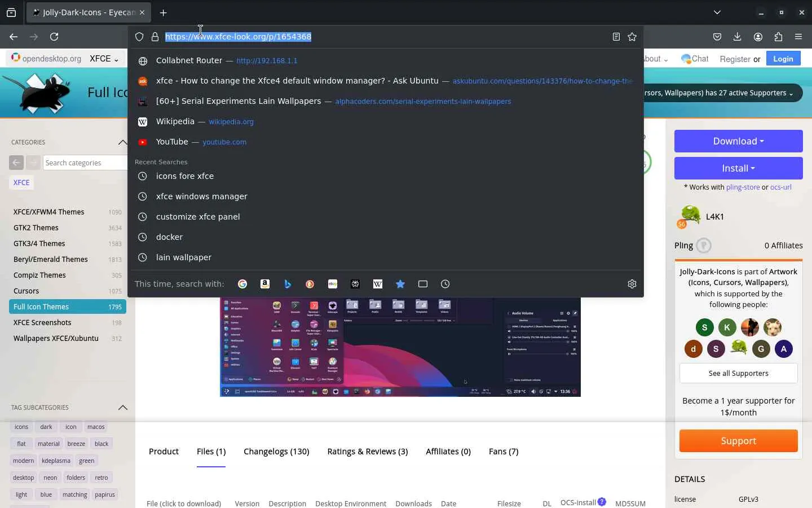Collapse the Tag Subcategories section
This screenshot has width=812, height=508.
point(122,408)
